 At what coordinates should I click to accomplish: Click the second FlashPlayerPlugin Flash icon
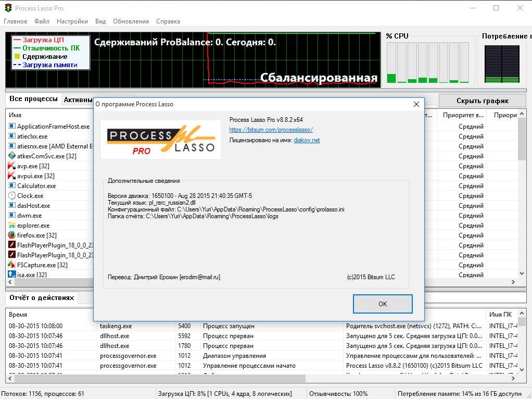pos(12,255)
